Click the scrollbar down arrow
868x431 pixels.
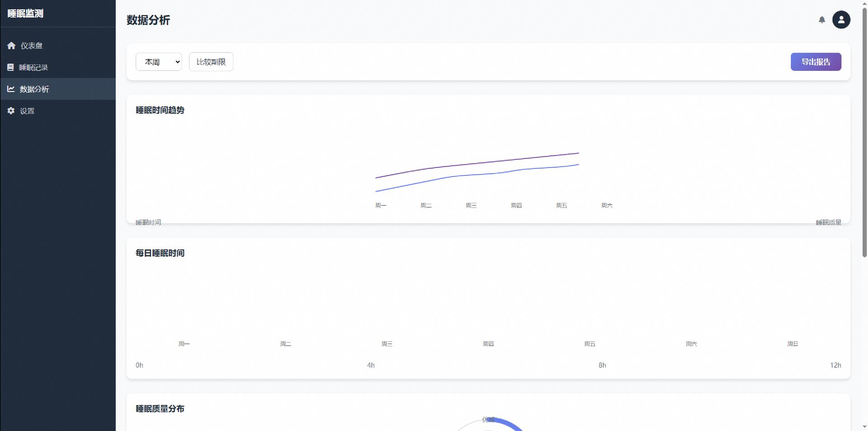(x=865, y=428)
